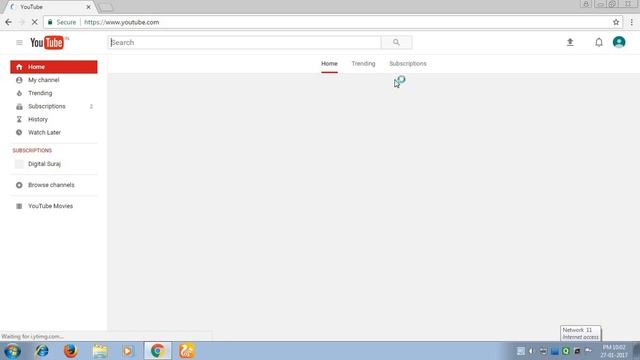Click the History hourglass icon

19,119
